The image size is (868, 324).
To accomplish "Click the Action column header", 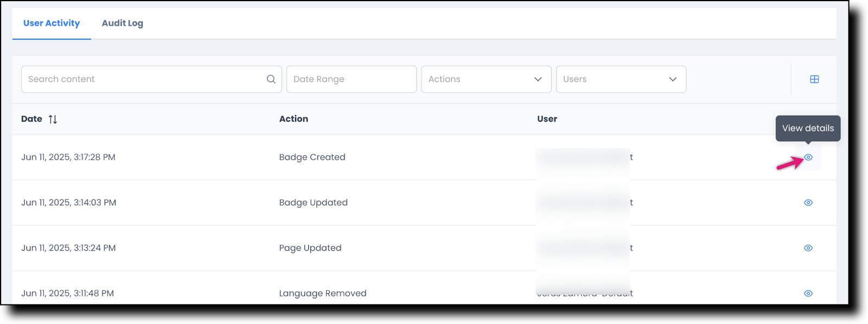I will tap(293, 119).
